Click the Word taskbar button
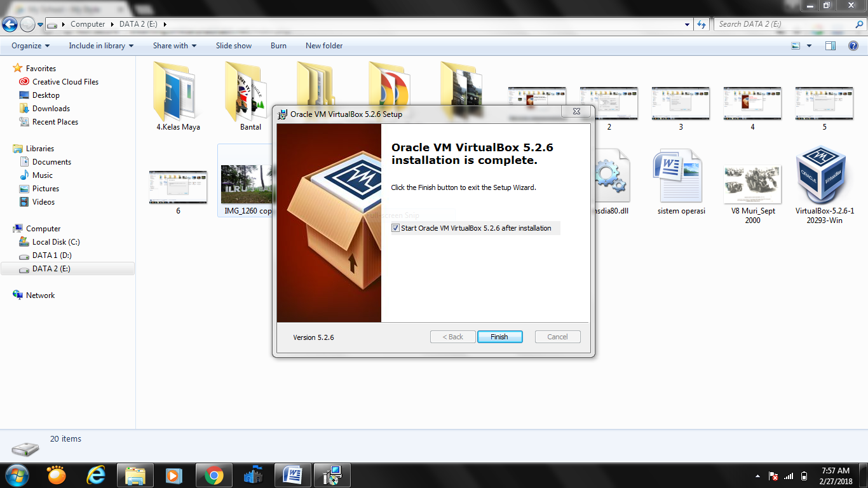 (x=293, y=475)
